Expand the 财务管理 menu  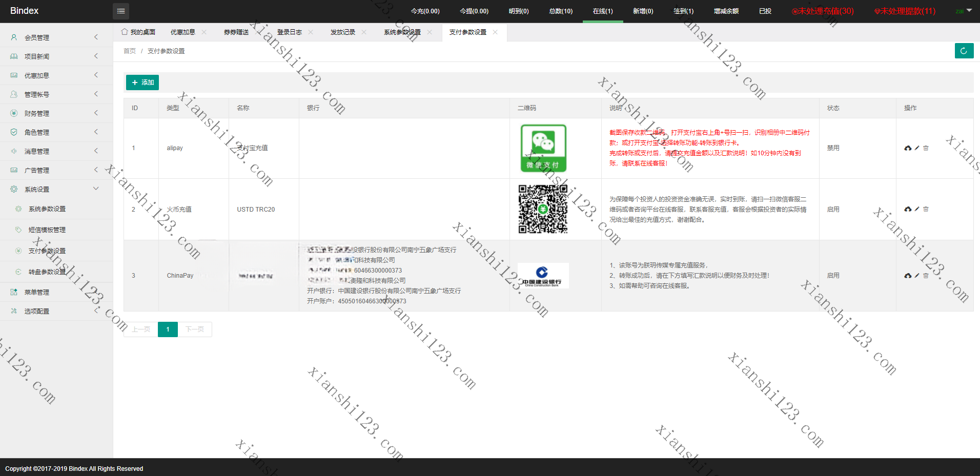click(x=56, y=113)
